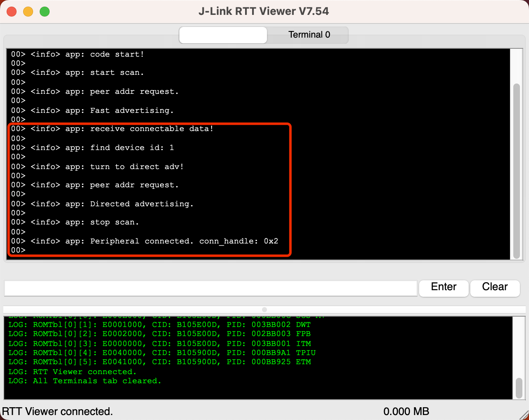Select the 'Fast advertising.' terminal line

click(x=93, y=110)
